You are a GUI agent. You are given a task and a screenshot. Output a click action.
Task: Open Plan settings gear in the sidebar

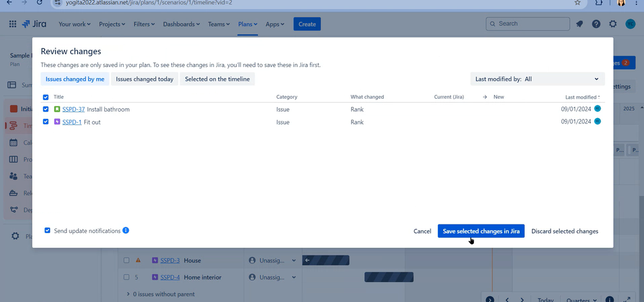point(15,236)
